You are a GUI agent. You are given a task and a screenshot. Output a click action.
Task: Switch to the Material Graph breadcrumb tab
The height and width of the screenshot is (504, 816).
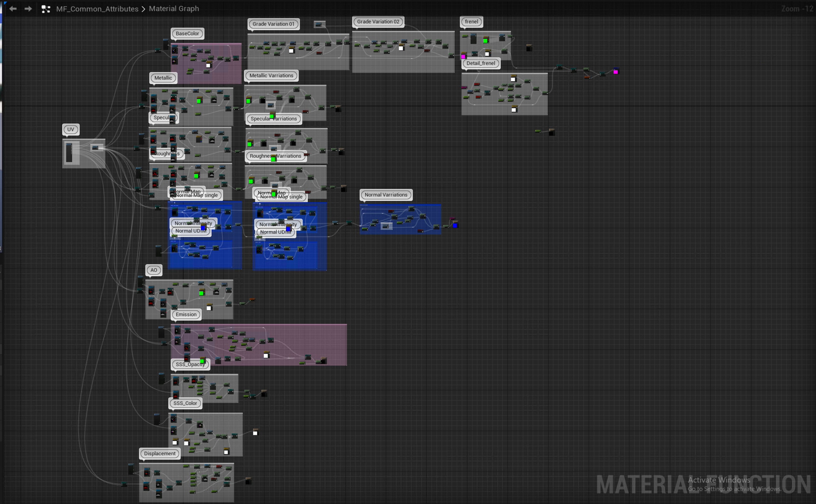[173, 8]
